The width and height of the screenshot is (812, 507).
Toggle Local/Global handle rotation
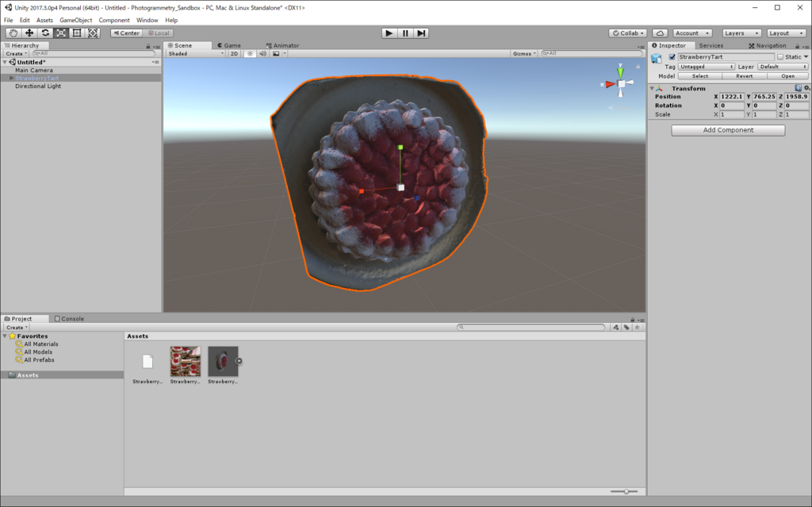click(159, 33)
